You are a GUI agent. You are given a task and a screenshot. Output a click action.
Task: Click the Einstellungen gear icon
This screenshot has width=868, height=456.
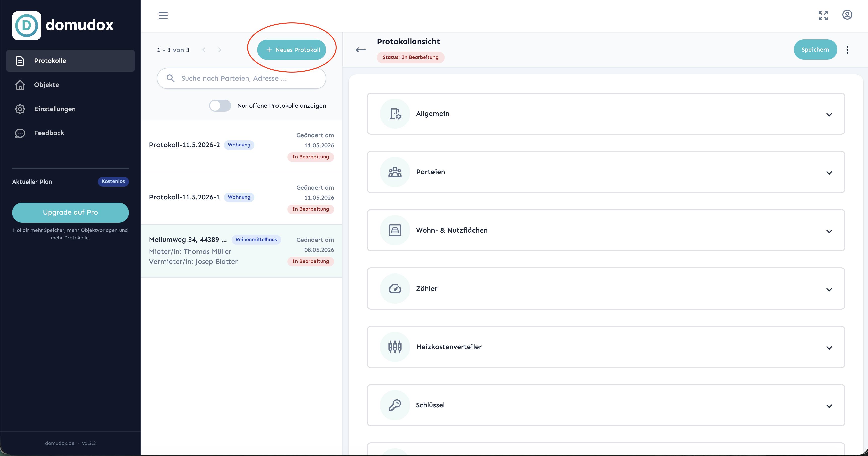20,109
